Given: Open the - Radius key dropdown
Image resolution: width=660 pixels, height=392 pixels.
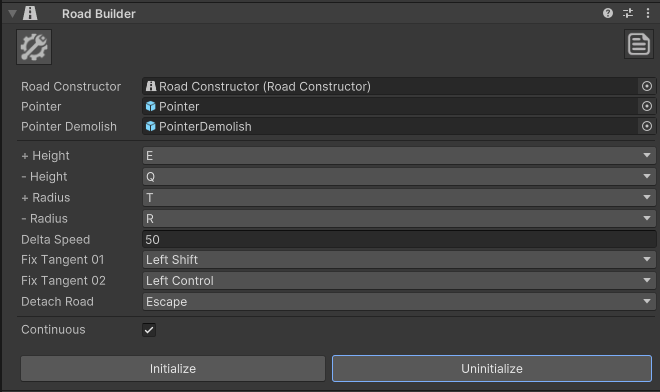Looking at the screenshot, I should (399, 219).
